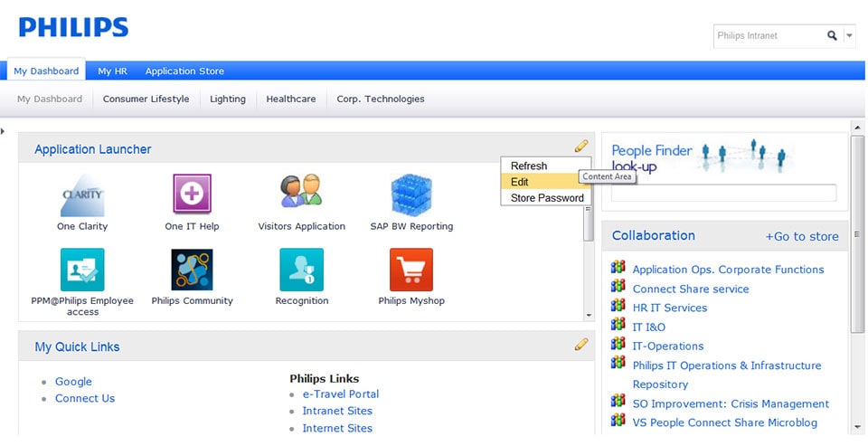The image size is (868, 446).
Task: Select the My Dashboard top tab
Action: point(46,71)
